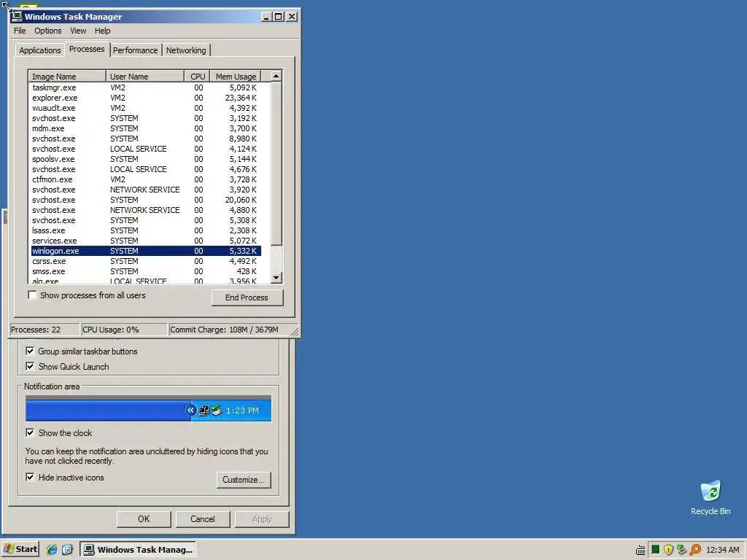Viewport: 747px width, 560px height.
Task: Select the spoolsv.exe process row
Action: (146, 159)
